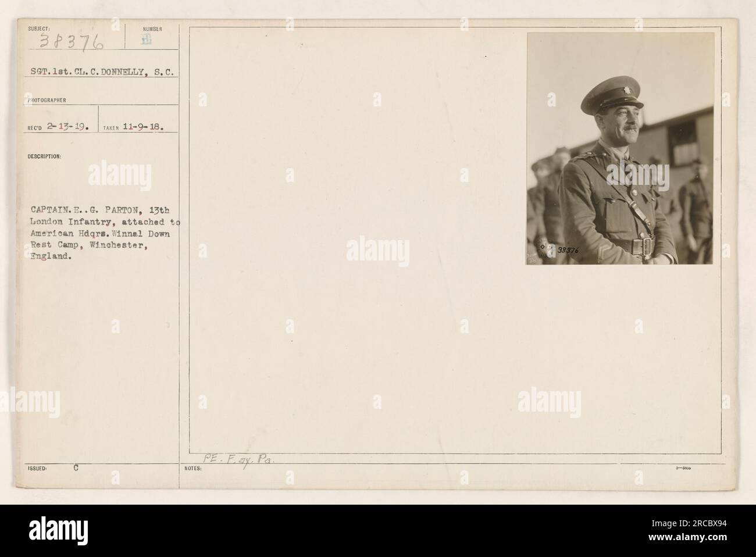Click the alamy watermark at card center
This screenshot has width=756, height=557.
click(378, 251)
